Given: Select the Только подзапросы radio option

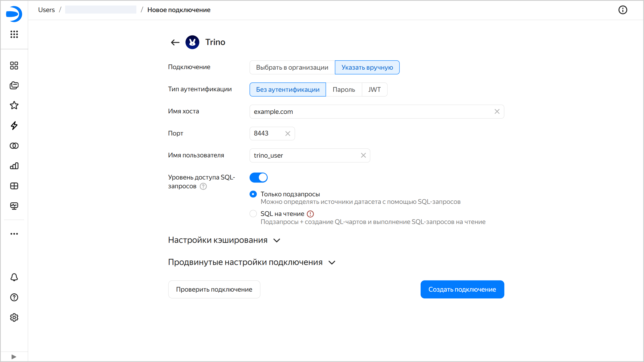Looking at the screenshot, I should click(x=253, y=194).
